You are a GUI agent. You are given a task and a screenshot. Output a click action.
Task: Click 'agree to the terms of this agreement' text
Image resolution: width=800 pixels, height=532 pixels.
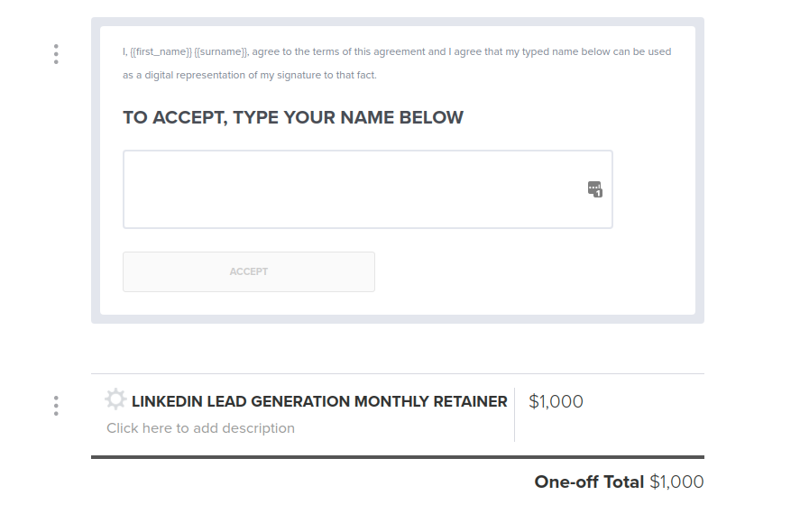click(338, 52)
